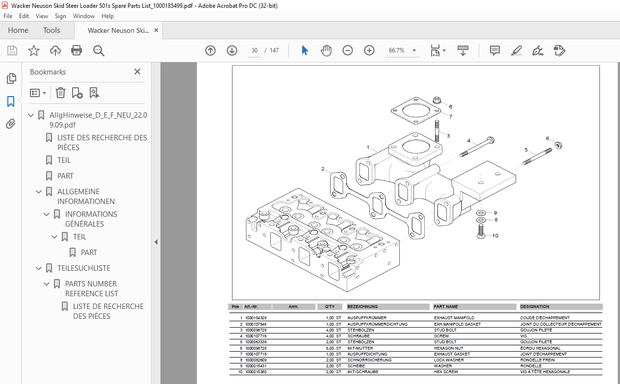This screenshot has height=384, width=620.
Task: Collapse ALLGEMEINE INFORMATIONEN bookmark
Action: pyautogui.click(x=39, y=191)
